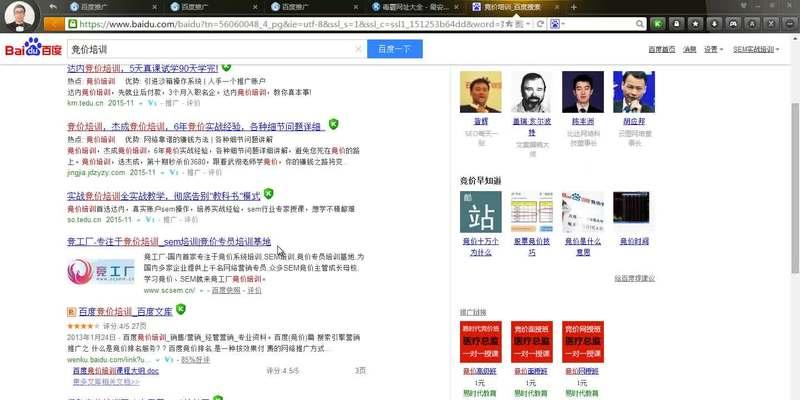Click the green shield badge beside the 实战竞价培训 result

coord(268,194)
